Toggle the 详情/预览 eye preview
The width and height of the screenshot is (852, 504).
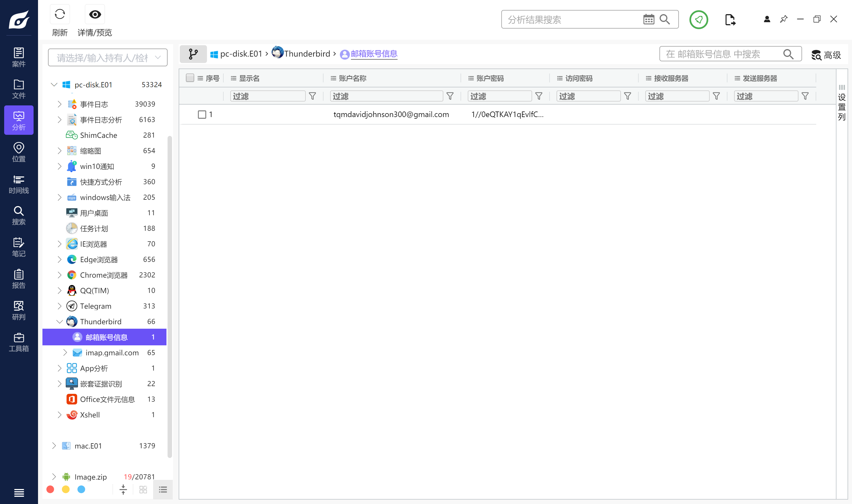click(x=95, y=14)
